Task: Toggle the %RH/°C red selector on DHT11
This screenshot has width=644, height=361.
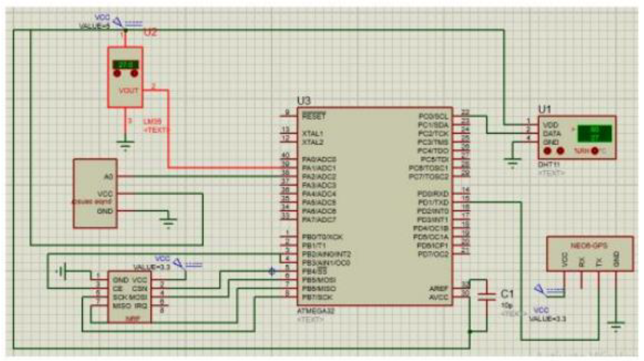Action: [595, 151]
